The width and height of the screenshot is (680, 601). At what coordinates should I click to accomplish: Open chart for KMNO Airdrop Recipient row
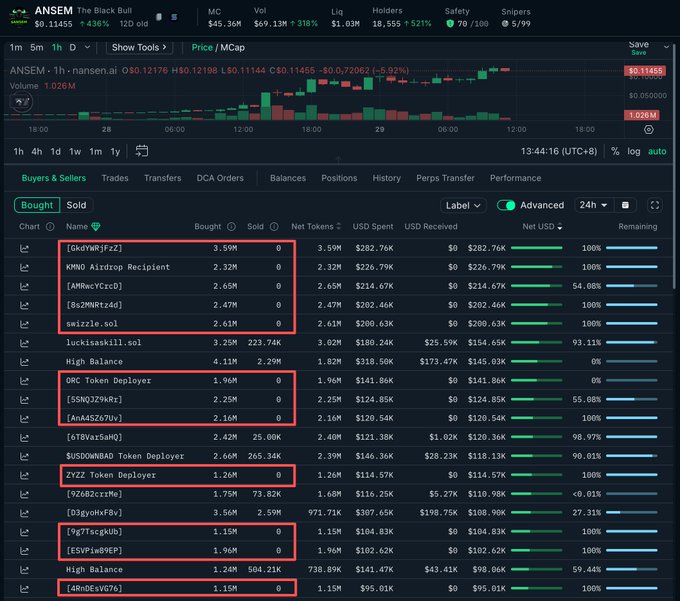pos(24,268)
